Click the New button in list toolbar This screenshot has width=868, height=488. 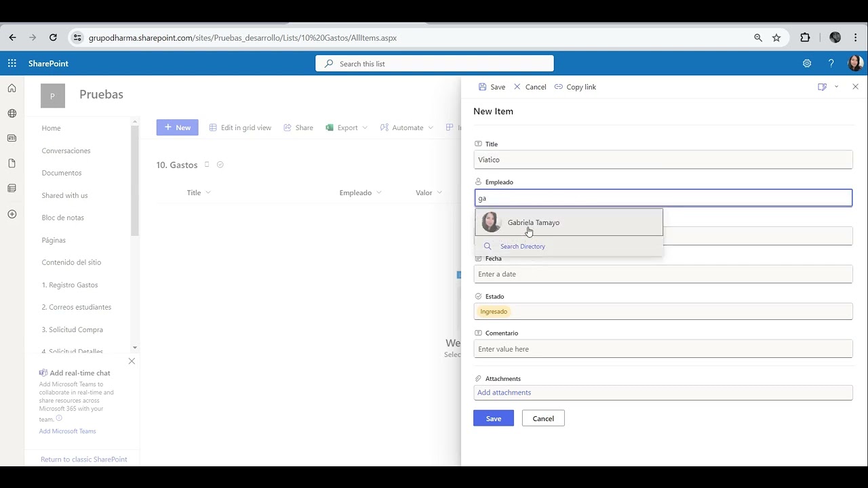point(177,127)
